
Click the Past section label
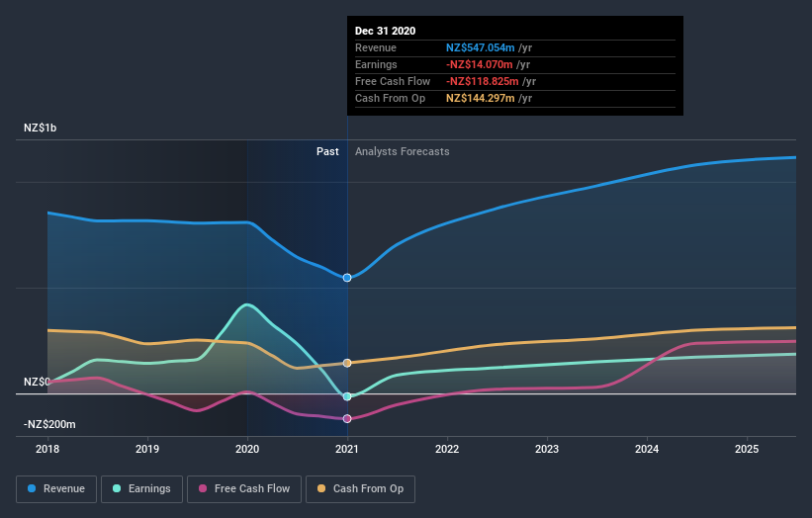coord(327,151)
